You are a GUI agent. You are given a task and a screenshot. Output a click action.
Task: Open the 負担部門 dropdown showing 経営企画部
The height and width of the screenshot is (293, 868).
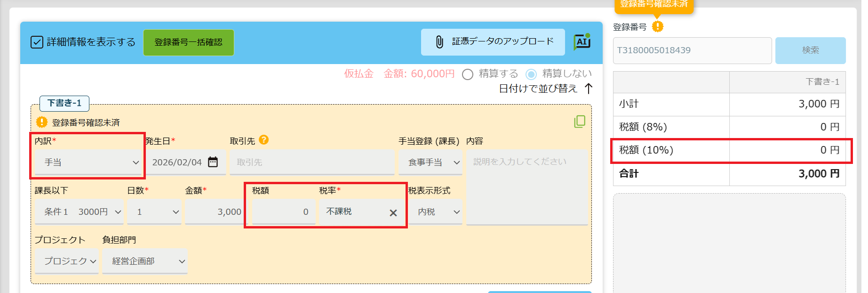click(145, 261)
